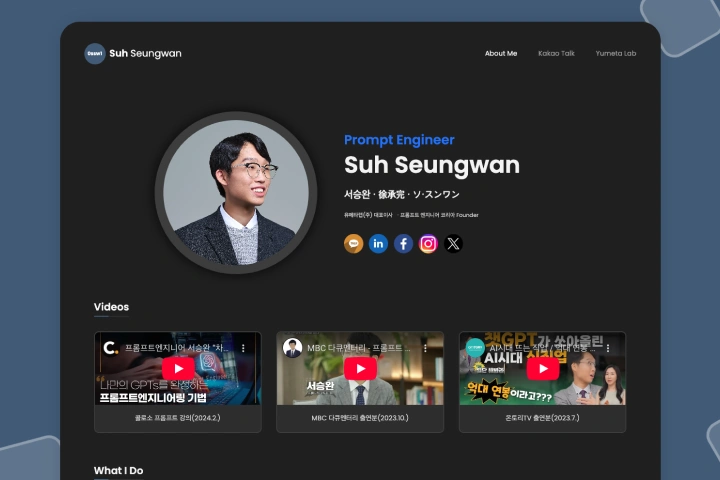Screen dimensions: 720x480
Task: Click the Suh Seungwan header site title
Action: 146,53
